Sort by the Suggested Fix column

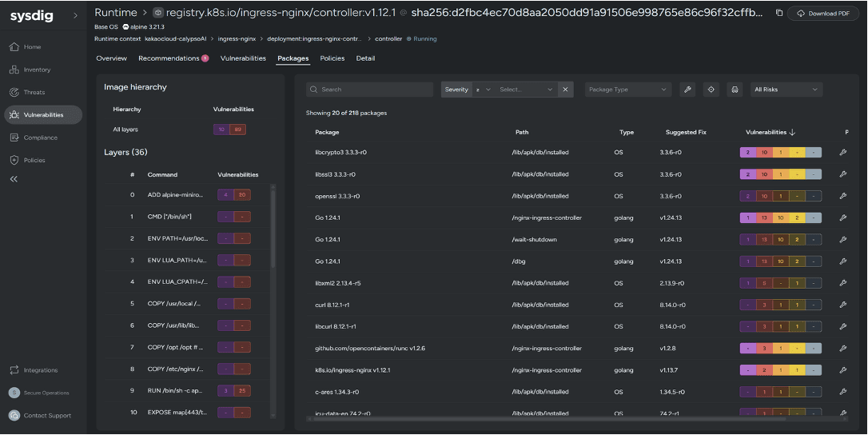pyautogui.click(x=686, y=133)
